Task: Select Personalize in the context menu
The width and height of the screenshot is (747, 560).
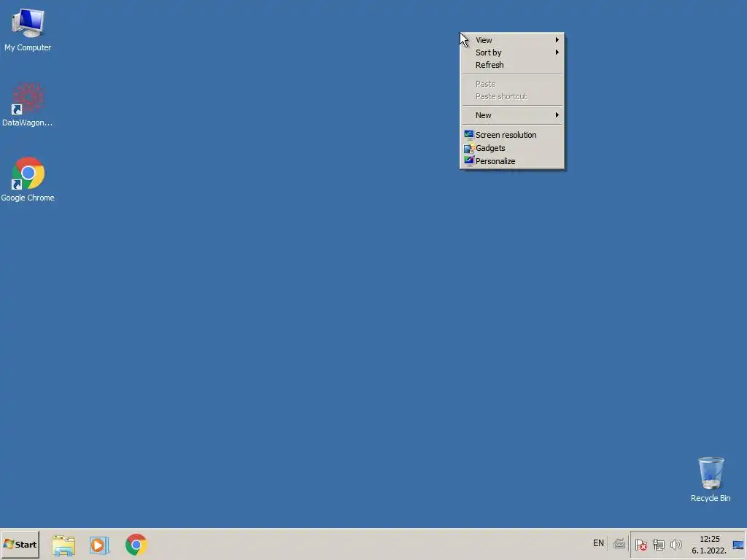Action: click(x=512, y=161)
